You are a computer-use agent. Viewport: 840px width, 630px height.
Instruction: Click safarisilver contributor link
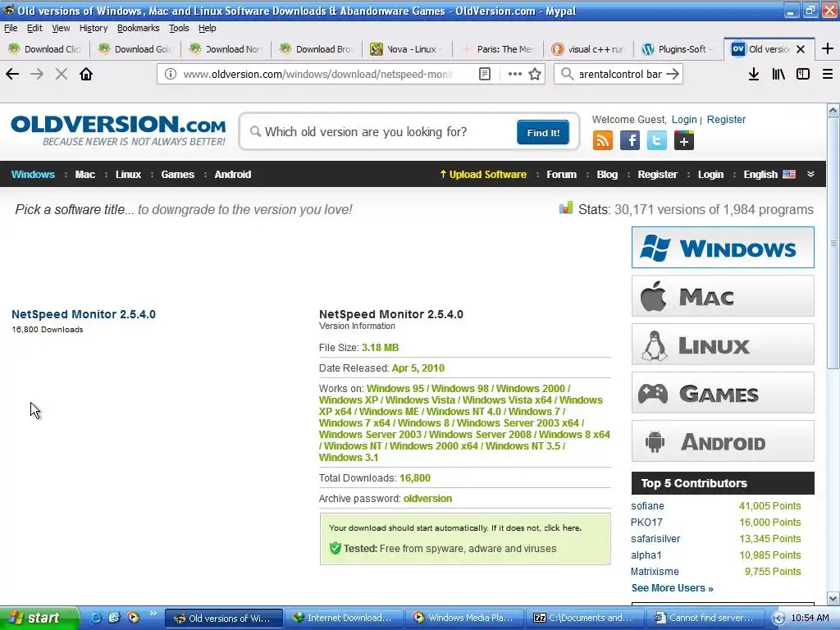(655, 538)
